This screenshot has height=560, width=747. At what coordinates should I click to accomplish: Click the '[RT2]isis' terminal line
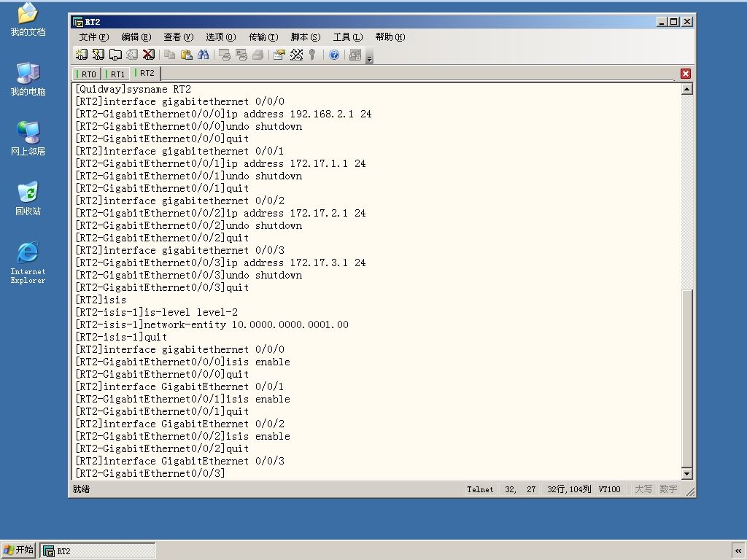click(101, 300)
